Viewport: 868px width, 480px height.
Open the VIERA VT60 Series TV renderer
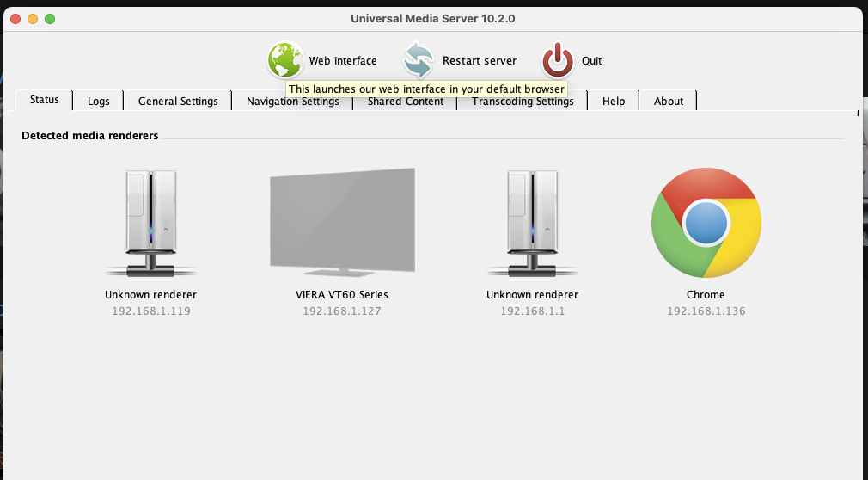tap(342, 221)
